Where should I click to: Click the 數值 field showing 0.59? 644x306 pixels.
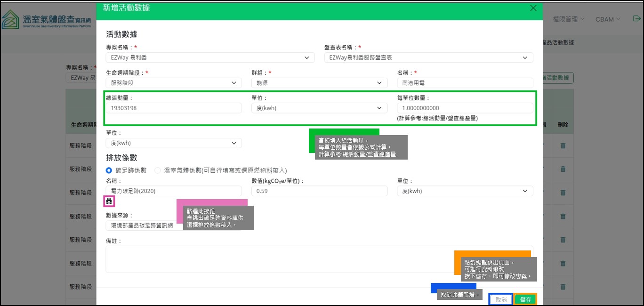(x=319, y=191)
